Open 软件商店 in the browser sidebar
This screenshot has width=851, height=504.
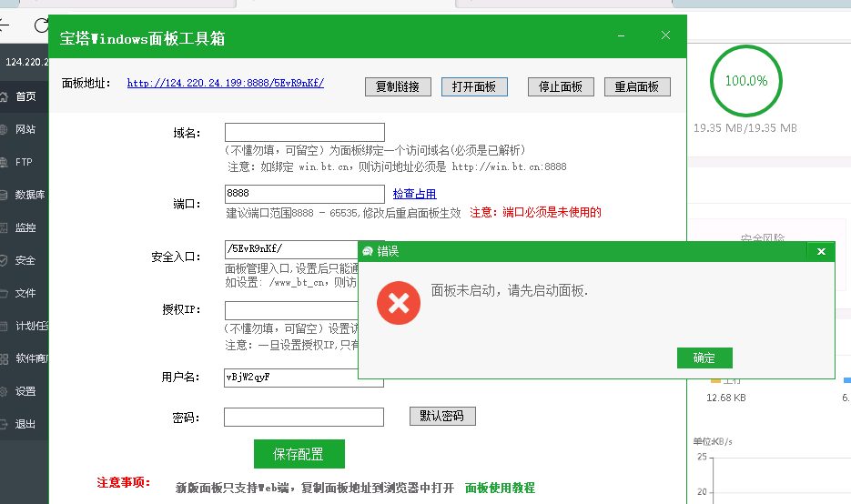tap(25, 358)
